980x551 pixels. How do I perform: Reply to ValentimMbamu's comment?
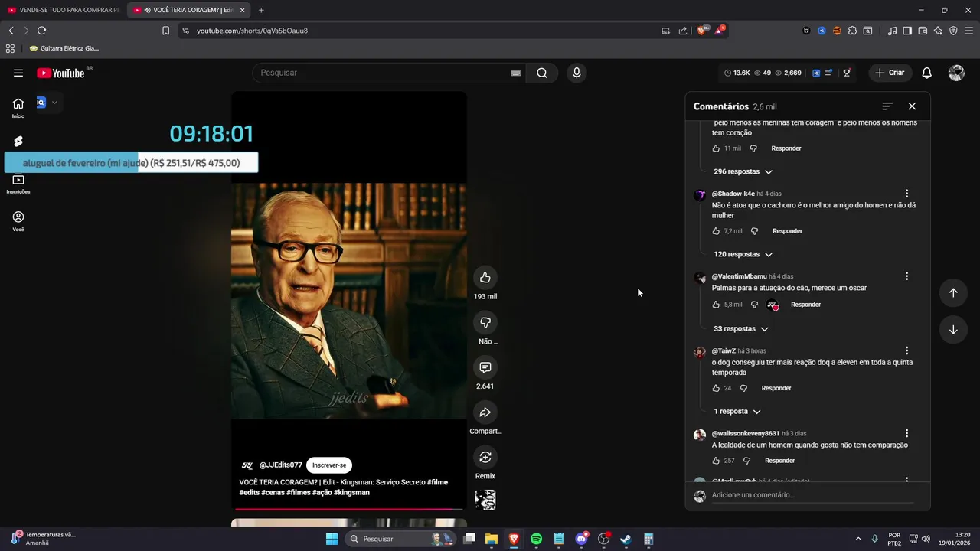click(805, 305)
